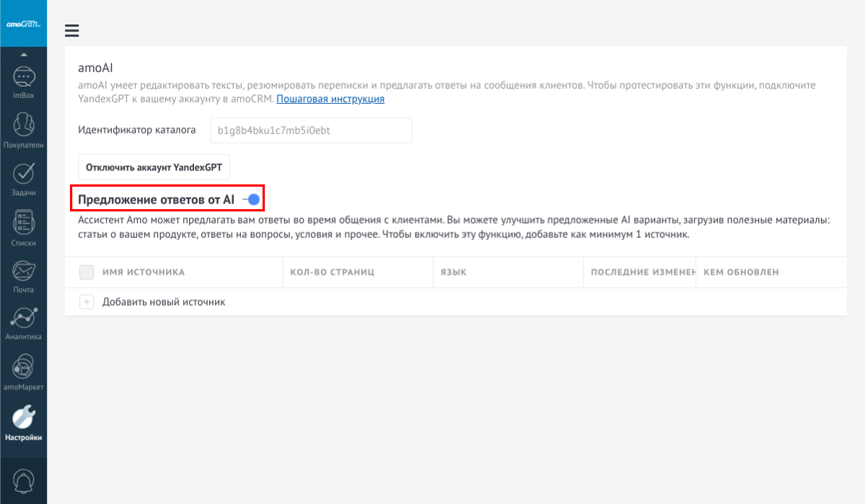The width and height of the screenshot is (865, 504).
Task: Disable the Предложение ответов от AI switch
Action: pos(251,199)
